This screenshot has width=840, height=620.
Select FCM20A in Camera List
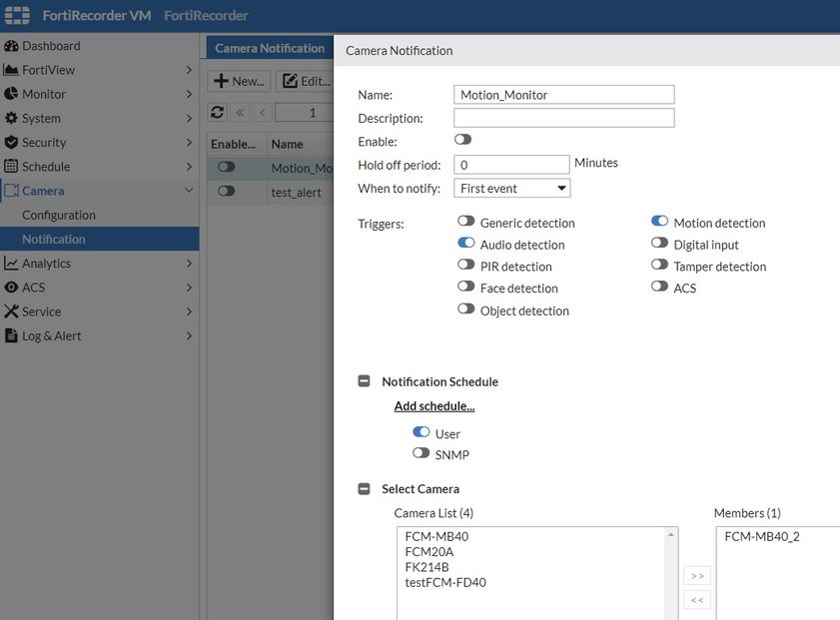tap(429, 551)
